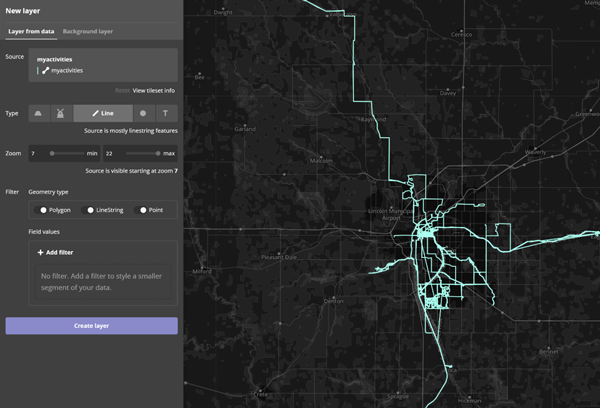
Task: Select the Symbol text type icon
Action: point(165,113)
